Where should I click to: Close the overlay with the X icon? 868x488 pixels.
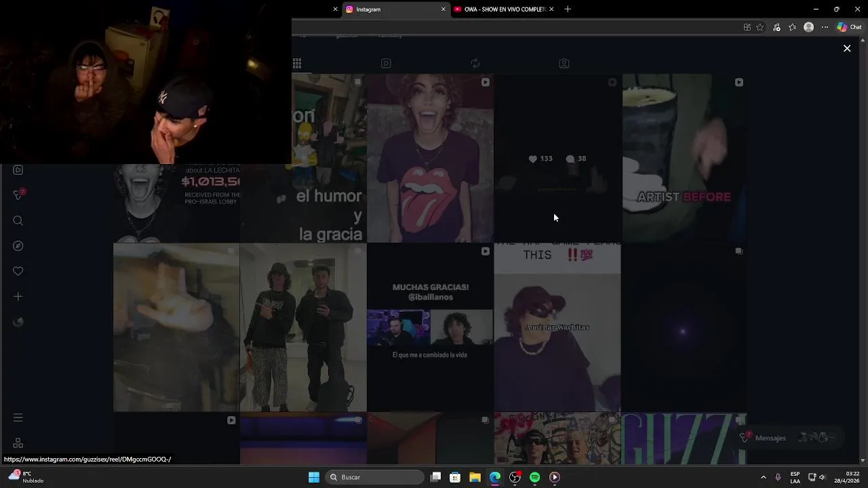(847, 48)
